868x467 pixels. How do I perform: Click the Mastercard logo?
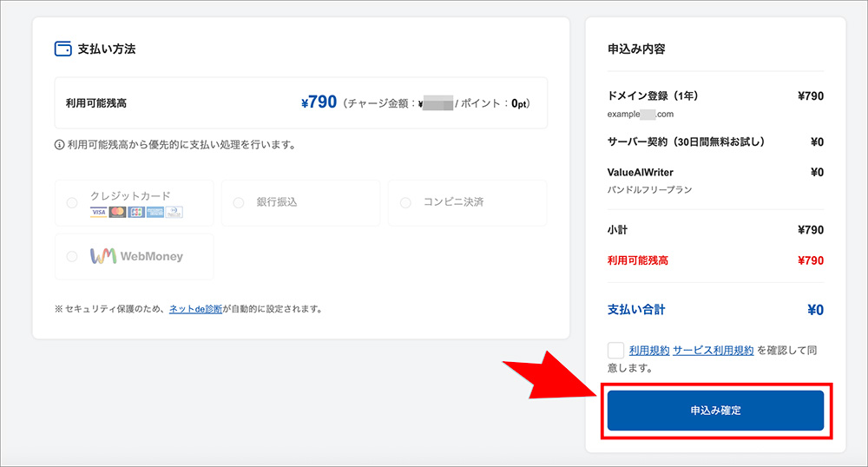click(x=117, y=212)
